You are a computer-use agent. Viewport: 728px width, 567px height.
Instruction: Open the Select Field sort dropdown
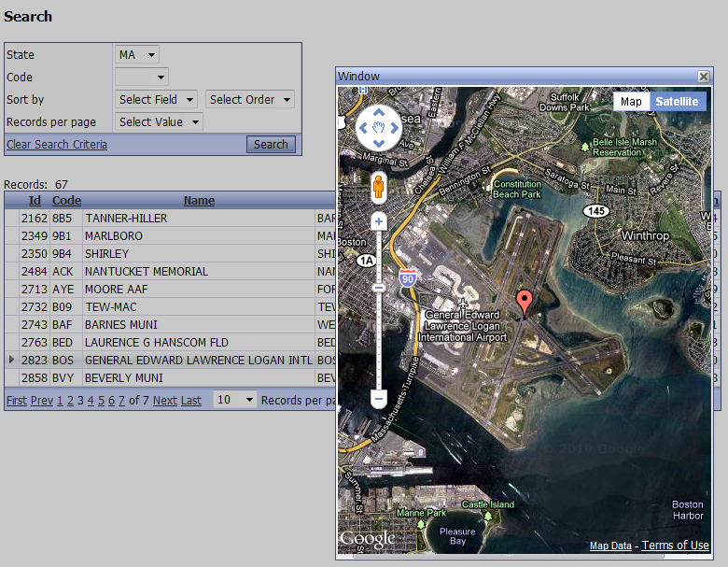tap(156, 99)
